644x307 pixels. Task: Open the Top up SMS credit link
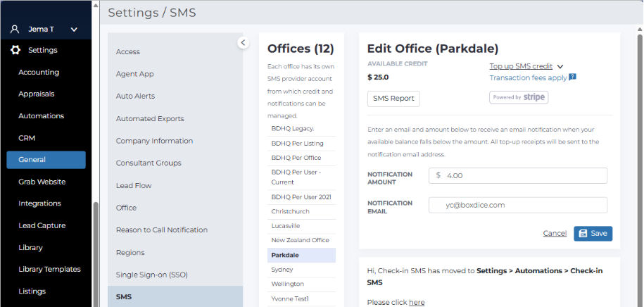click(x=521, y=66)
